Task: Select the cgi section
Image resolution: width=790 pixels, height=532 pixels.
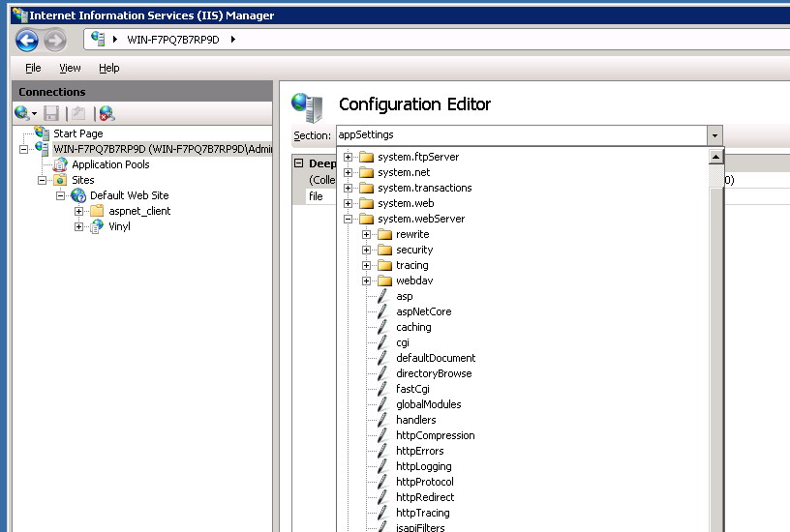Action: (403, 342)
